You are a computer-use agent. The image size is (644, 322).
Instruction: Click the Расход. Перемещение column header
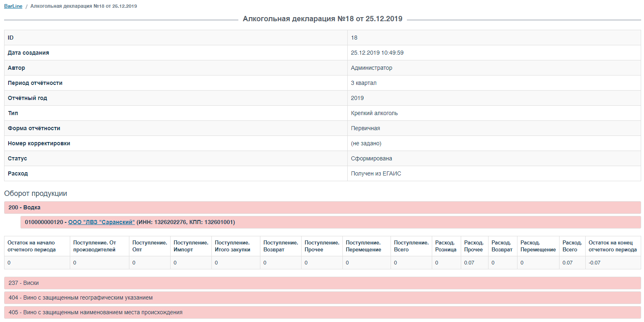(538, 246)
